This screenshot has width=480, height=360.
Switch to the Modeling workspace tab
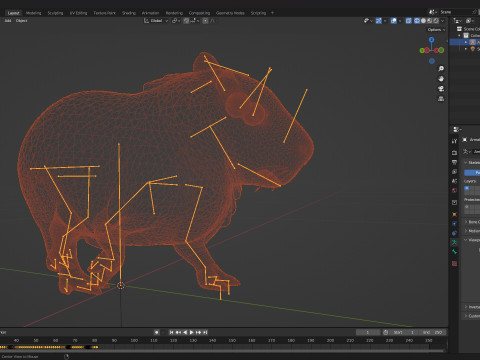(x=33, y=13)
